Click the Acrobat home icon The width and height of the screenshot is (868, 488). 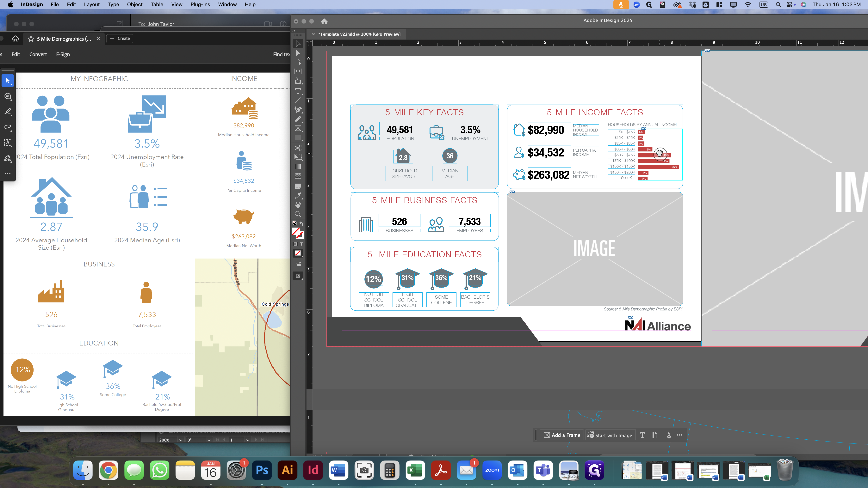15,39
